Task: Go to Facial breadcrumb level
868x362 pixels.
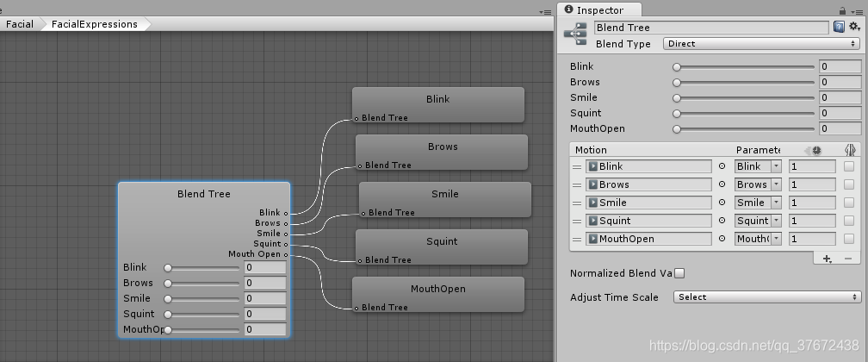Action: [19, 24]
